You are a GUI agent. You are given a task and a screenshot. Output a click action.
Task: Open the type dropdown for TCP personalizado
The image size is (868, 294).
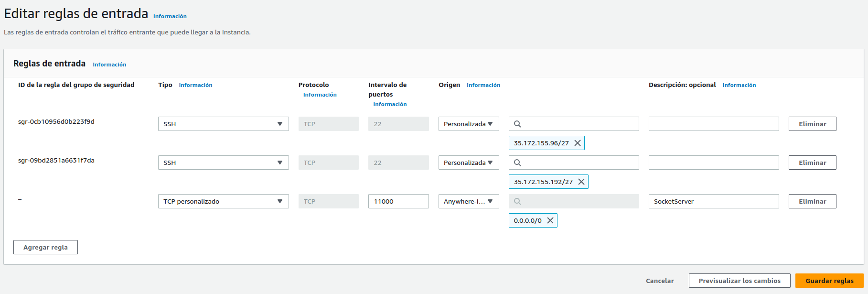pyautogui.click(x=223, y=201)
